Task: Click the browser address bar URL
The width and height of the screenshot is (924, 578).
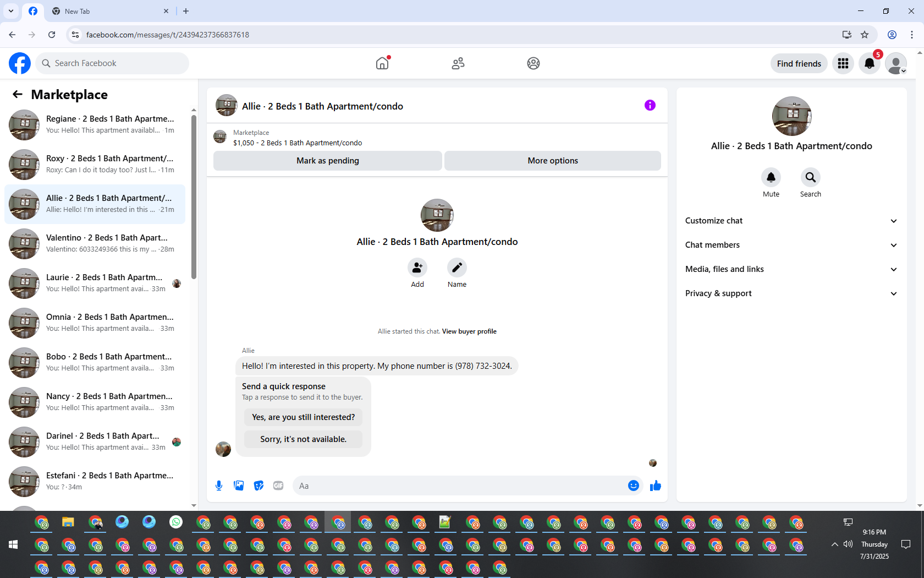Action: pyautogui.click(x=168, y=35)
